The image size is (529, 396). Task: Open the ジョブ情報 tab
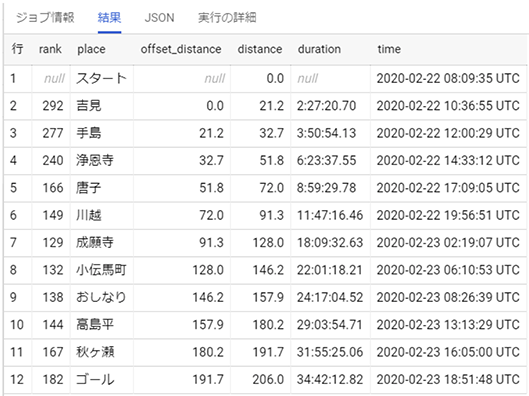(45, 18)
